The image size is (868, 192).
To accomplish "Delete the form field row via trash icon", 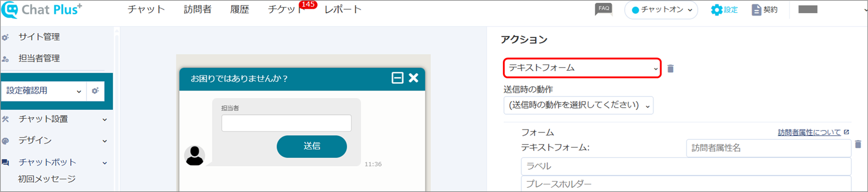I will coord(858,144).
